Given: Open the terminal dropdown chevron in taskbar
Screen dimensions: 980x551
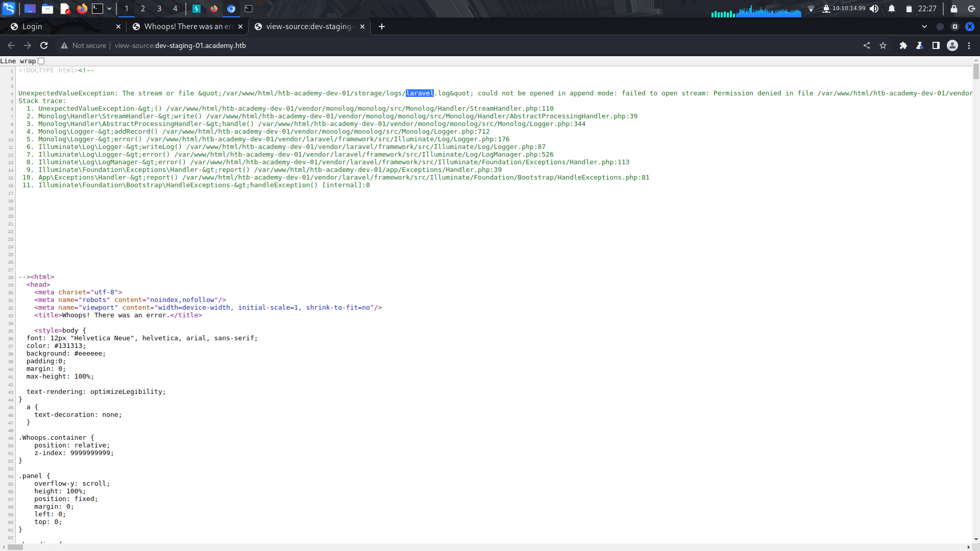Looking at the screenshot, I should (109, 9).
